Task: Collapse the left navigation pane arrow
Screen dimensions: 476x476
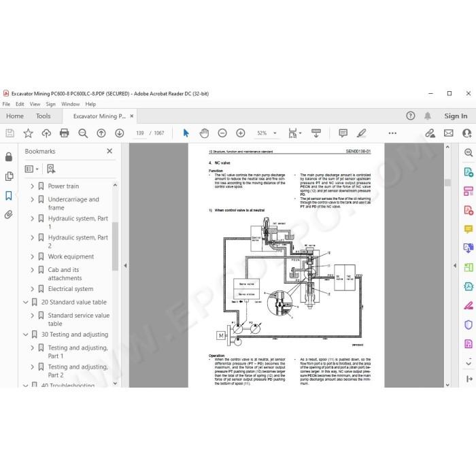Action: point(125,266)
